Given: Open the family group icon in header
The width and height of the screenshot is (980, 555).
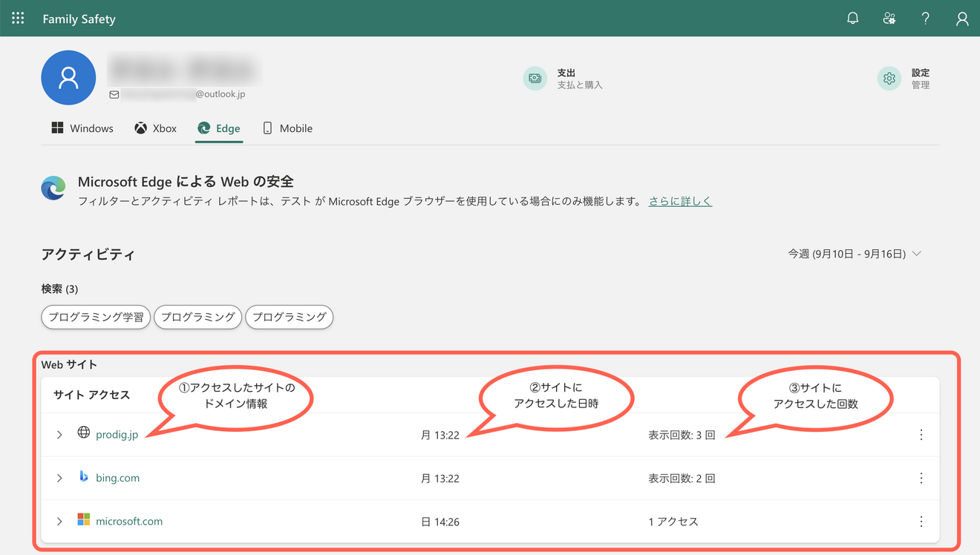Looking at the screenshot, I should 889,19.
